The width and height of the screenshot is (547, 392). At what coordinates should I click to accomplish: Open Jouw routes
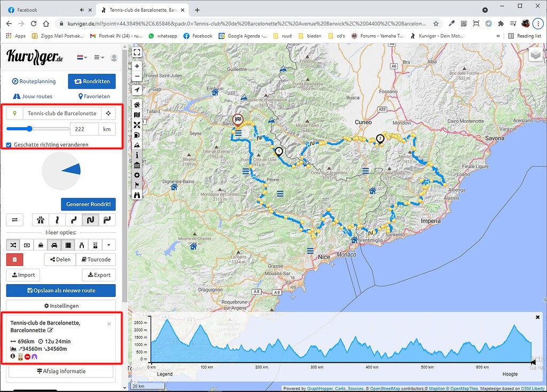click(x=33, y=96)
